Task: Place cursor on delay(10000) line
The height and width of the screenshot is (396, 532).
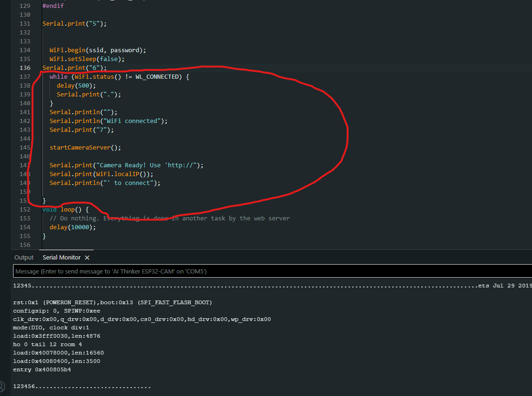Action: [73, 227]
